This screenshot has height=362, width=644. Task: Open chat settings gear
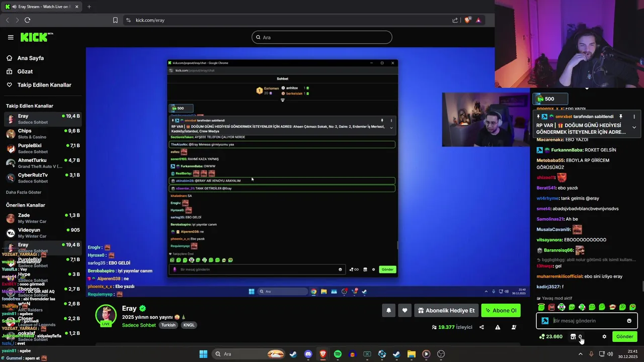pos(604,336)
